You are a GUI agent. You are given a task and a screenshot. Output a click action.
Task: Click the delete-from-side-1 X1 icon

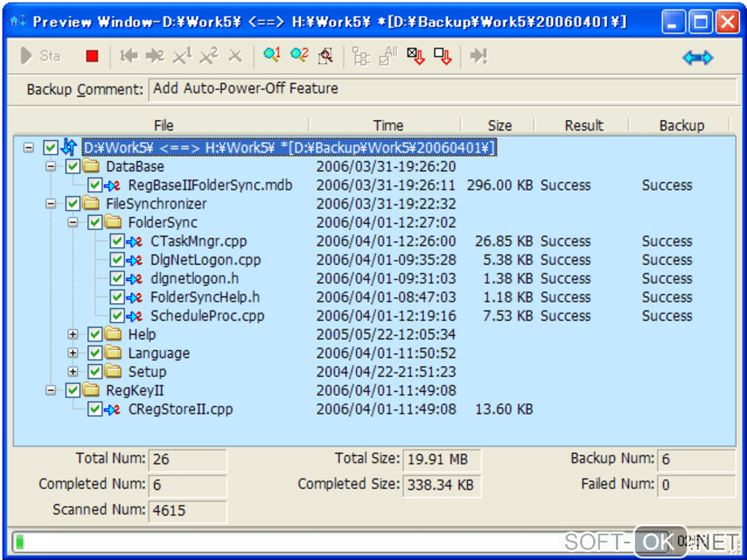coord(182,56)
